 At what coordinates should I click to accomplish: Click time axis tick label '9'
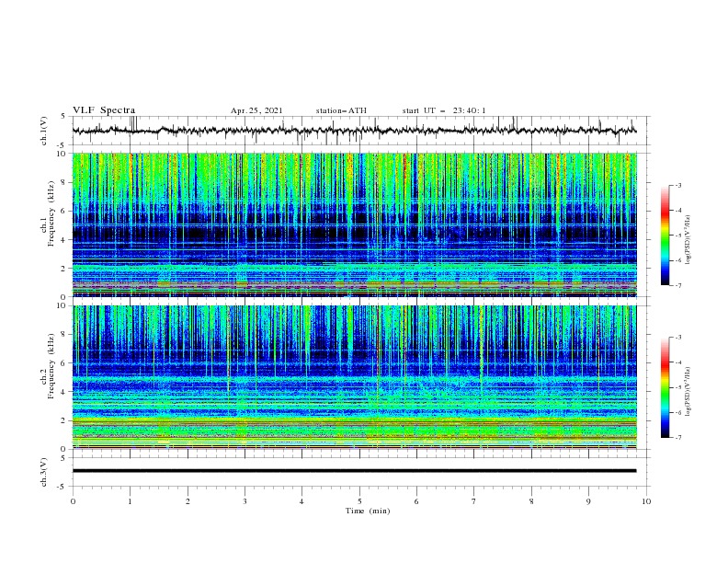[x=588, y=501]
